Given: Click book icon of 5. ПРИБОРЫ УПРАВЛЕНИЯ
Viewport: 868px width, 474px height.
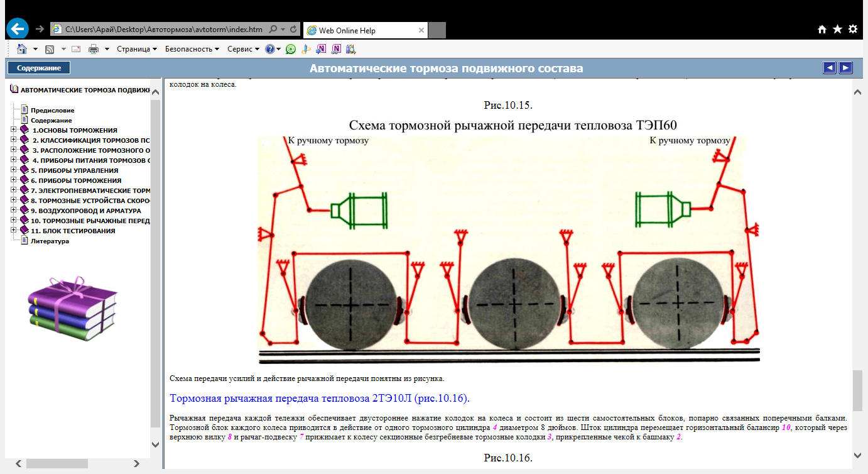Looking at the screenshot, I should [24, 170].
